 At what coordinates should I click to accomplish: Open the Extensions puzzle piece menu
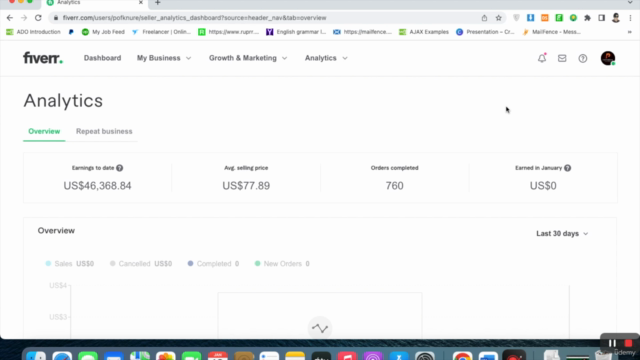click(x=587, y=18)
